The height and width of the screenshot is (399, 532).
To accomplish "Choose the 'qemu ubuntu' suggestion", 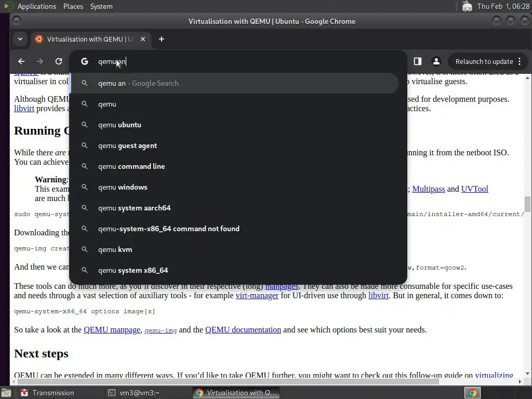I will pos(235,125).
